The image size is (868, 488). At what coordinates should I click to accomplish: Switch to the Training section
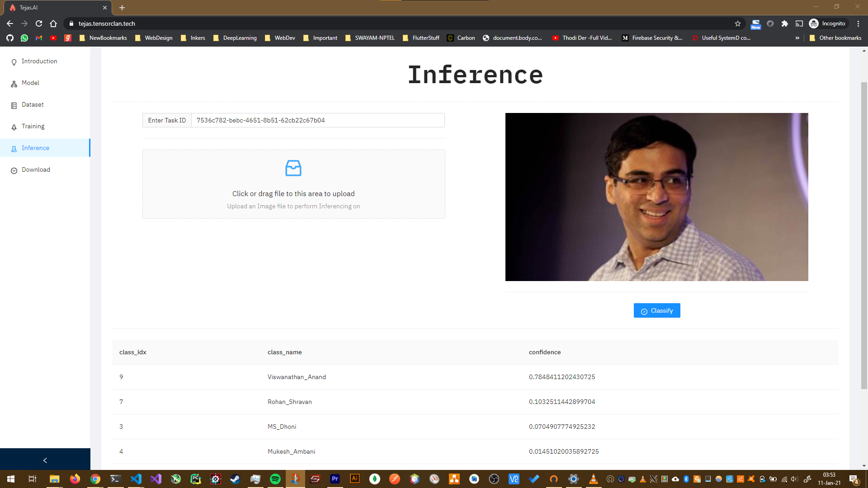pos(33,127)
